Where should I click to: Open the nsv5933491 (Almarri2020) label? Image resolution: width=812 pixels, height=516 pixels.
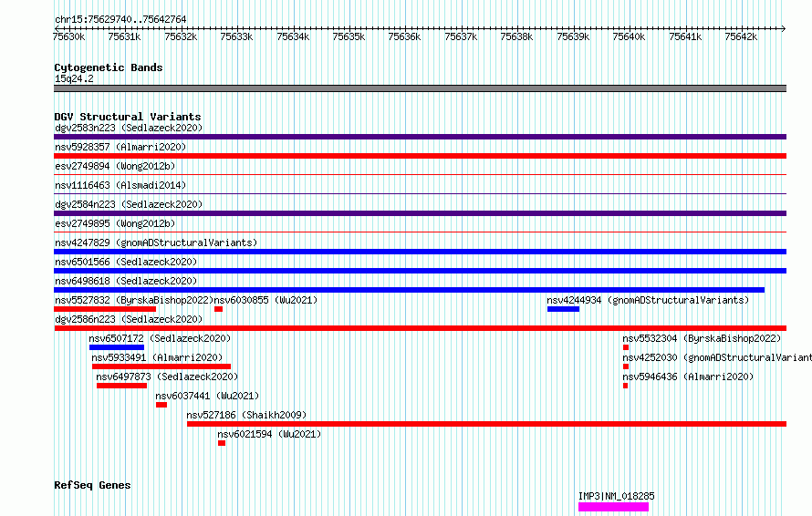(x=157, y=357)
